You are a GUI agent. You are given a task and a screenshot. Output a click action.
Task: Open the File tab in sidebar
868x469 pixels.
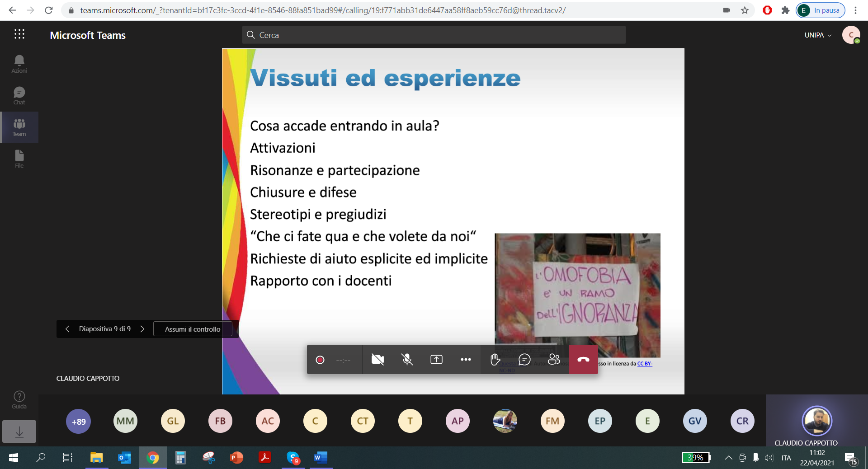coord(19,159)
